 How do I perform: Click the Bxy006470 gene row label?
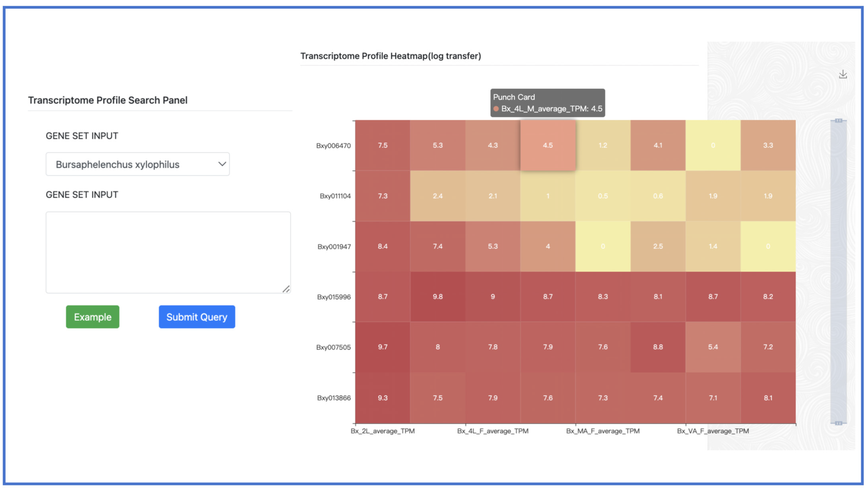point(333,146)
